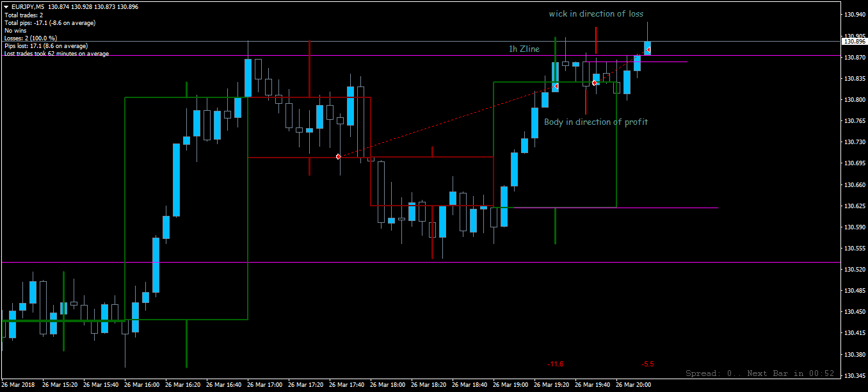Click the 130.520 price scale label
The image size is (868, 392).
pyautogui.click(x=854, y=270)
